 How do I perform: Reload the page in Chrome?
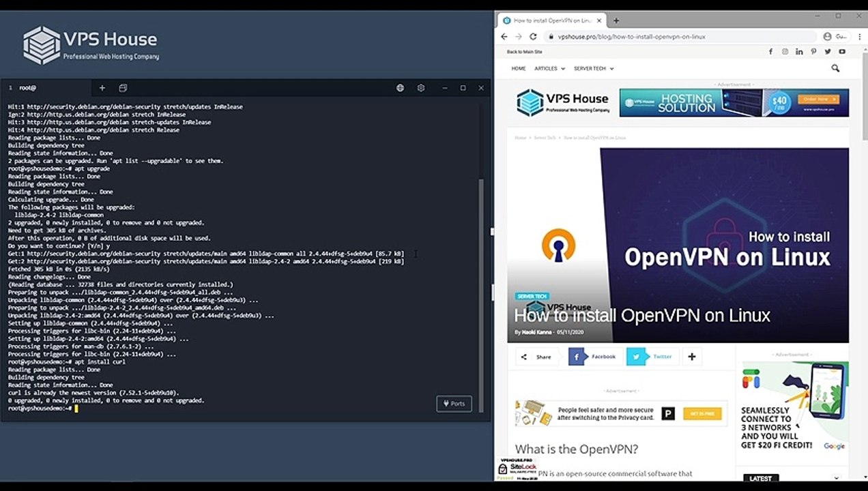[x=533, y=37]
